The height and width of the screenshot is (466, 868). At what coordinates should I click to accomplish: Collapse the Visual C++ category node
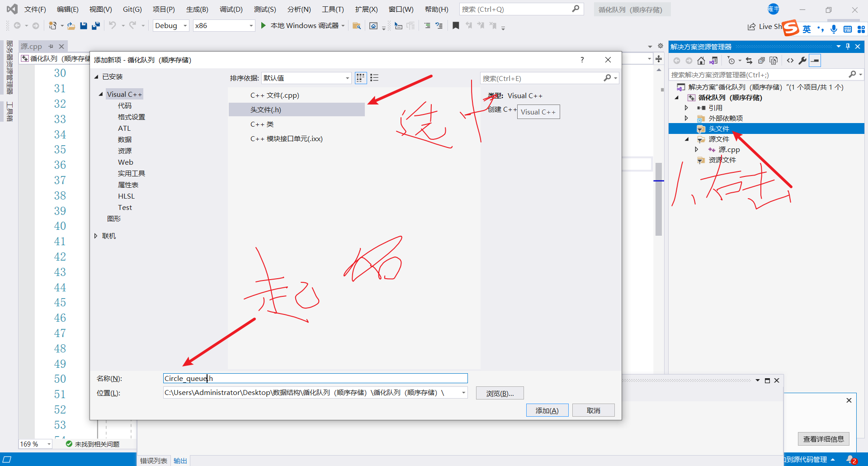pyautogui.click(x=101, y=94)
